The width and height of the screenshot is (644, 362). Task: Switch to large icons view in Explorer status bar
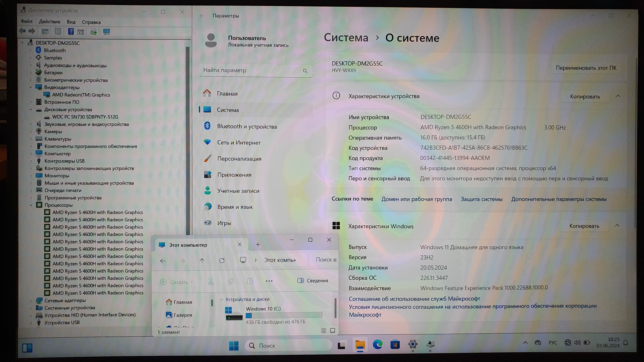(x=333, y=330)
